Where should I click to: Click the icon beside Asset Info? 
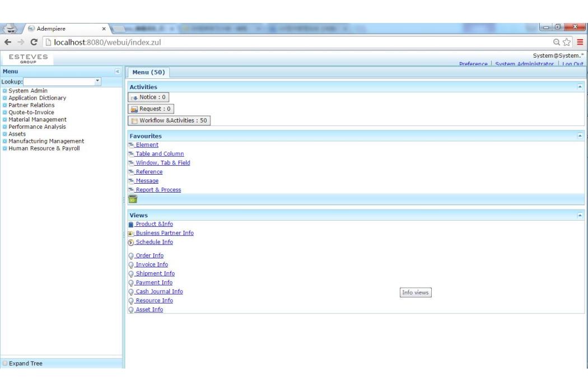point(131,310)
